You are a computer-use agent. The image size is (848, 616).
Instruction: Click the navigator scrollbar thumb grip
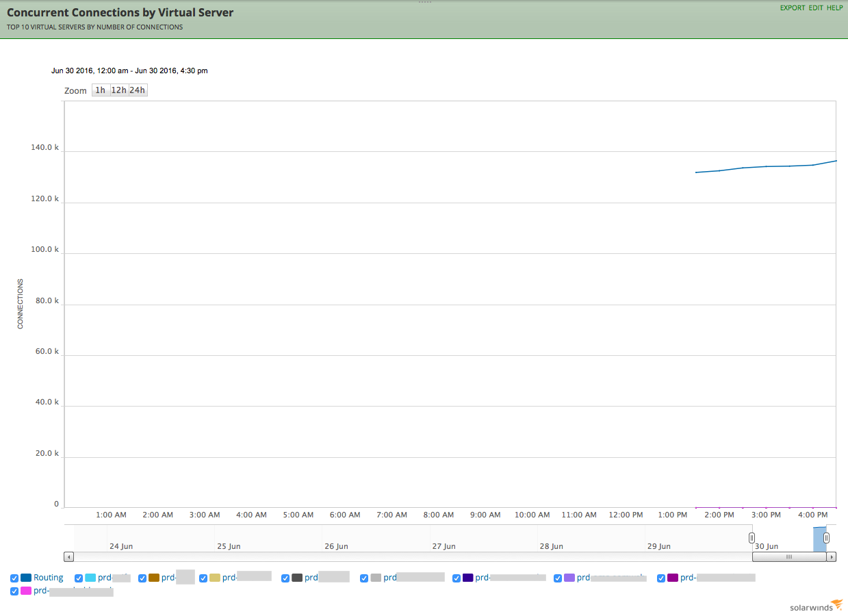pyautogui.click(x=789, y=557)
